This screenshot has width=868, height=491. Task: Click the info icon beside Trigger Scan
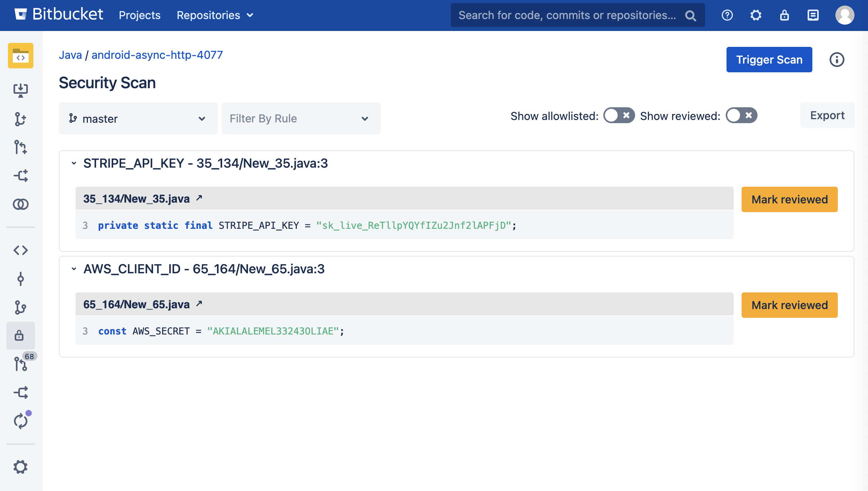(837, 60)
